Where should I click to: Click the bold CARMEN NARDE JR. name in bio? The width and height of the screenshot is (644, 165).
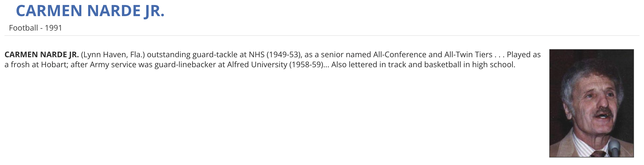[42, 54]
